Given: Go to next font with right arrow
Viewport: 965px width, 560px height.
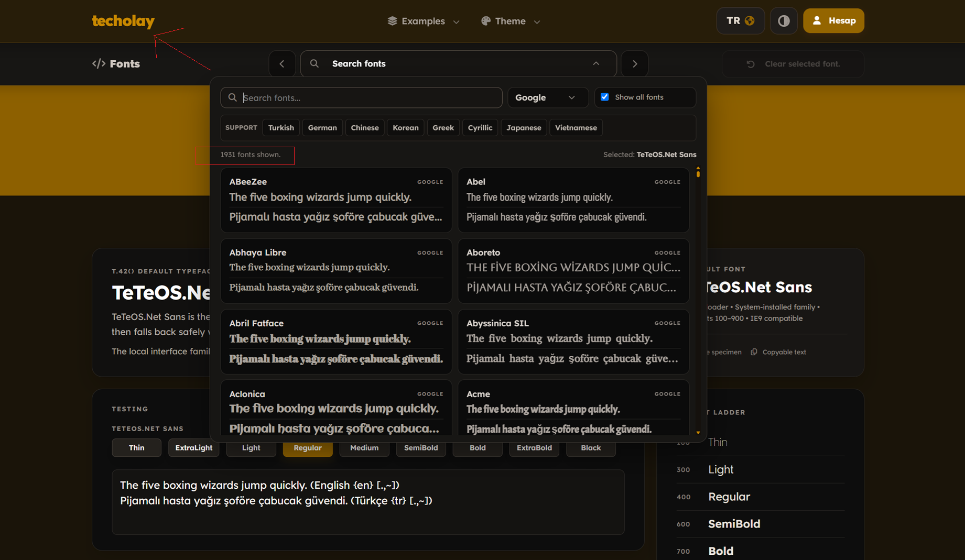Looking at the screenshot, I should [635, 63].
